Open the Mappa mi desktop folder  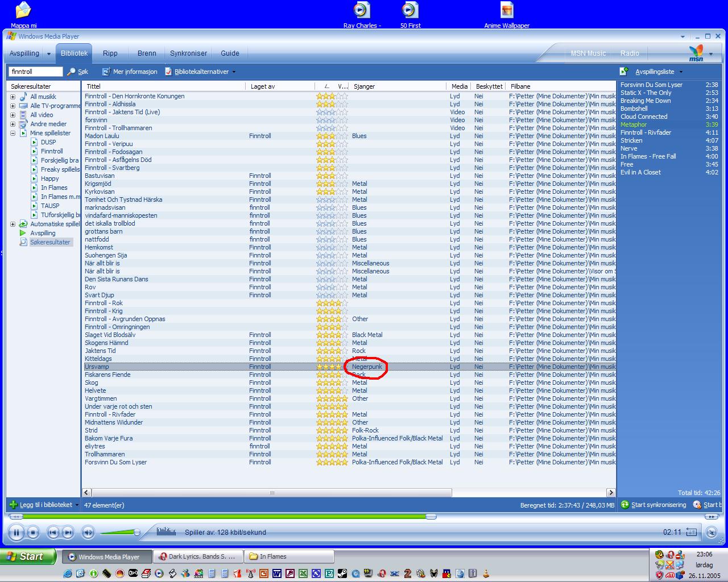23,15
